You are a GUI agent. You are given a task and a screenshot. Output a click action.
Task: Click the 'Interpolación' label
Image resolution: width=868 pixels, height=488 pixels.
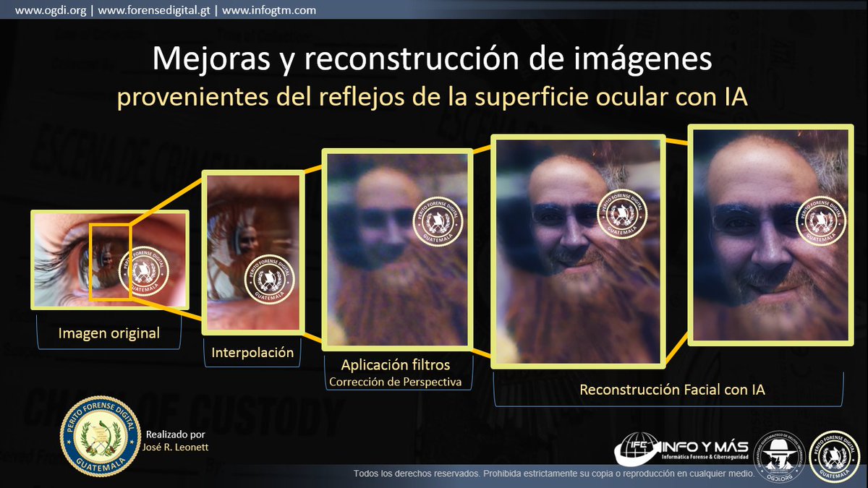pos(252,353)
